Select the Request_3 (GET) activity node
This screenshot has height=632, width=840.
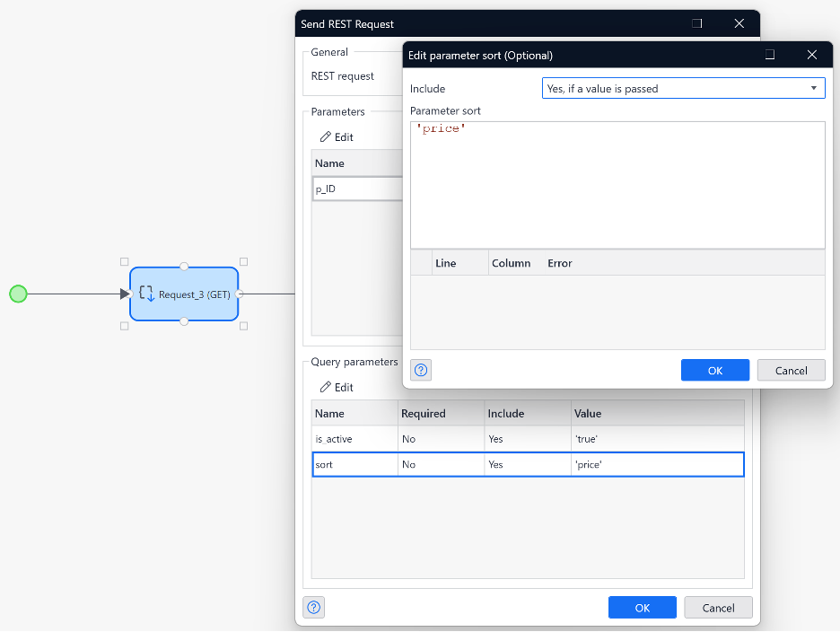tap(184, 294)
